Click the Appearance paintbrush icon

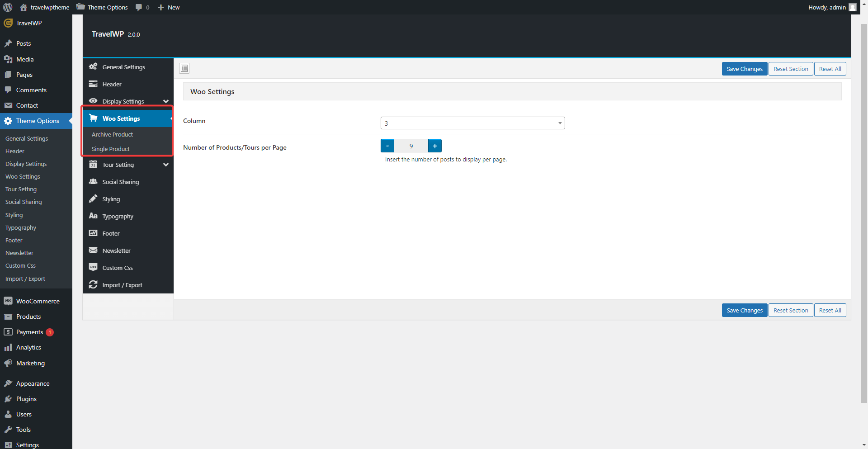click(8, 383)
